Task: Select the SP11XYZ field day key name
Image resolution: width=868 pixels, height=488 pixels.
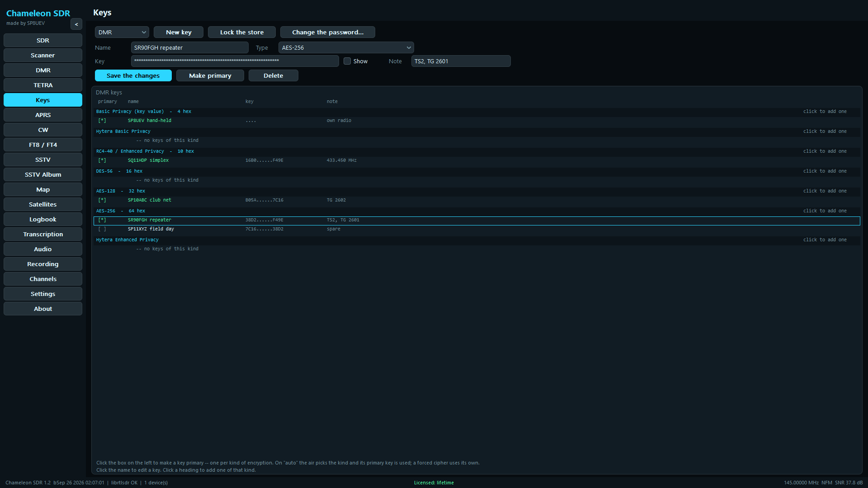Action: [151, 229]
